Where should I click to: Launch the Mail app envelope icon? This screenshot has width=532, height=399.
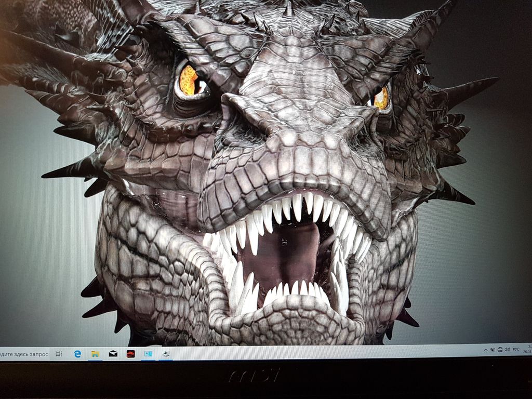point(113,354)
